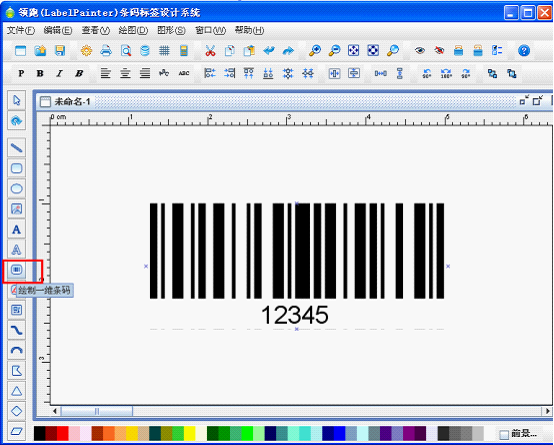This screenshot has width=554, height=445.
Task: Hide objects with crossed-out eye icon
Action: pyautogui.click(x=439, y=51)
